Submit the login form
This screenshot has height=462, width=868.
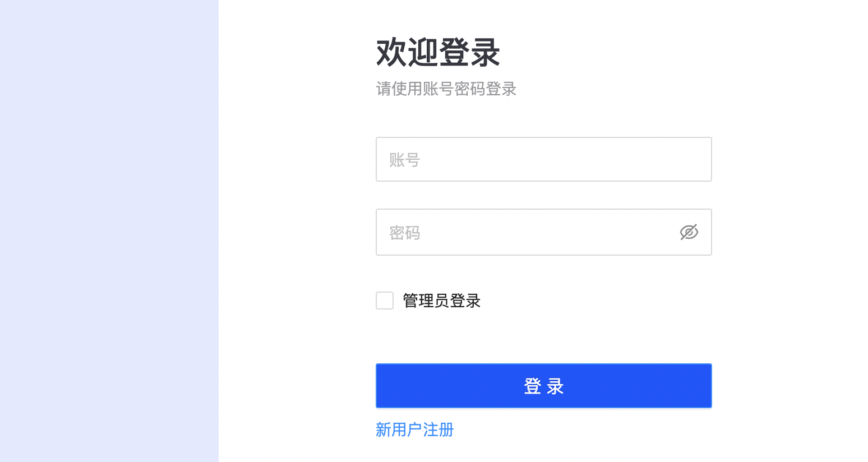pyautogui.click(x=543, y=386)
